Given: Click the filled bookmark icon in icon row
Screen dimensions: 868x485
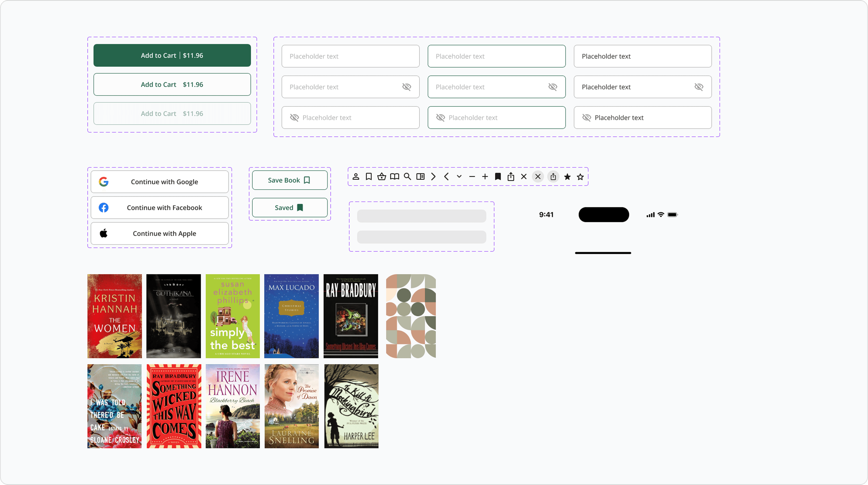Looking at the screenshot, I should [x=498, y=177].
